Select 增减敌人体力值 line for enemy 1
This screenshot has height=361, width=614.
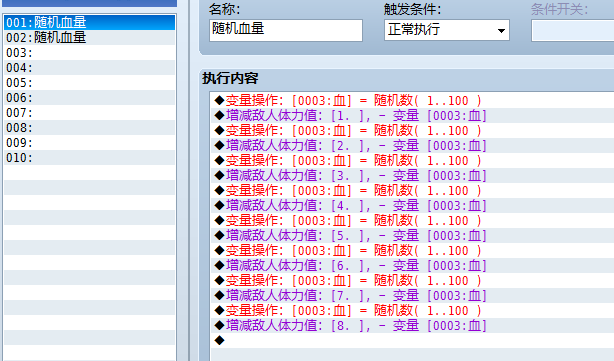click(413, 116)
